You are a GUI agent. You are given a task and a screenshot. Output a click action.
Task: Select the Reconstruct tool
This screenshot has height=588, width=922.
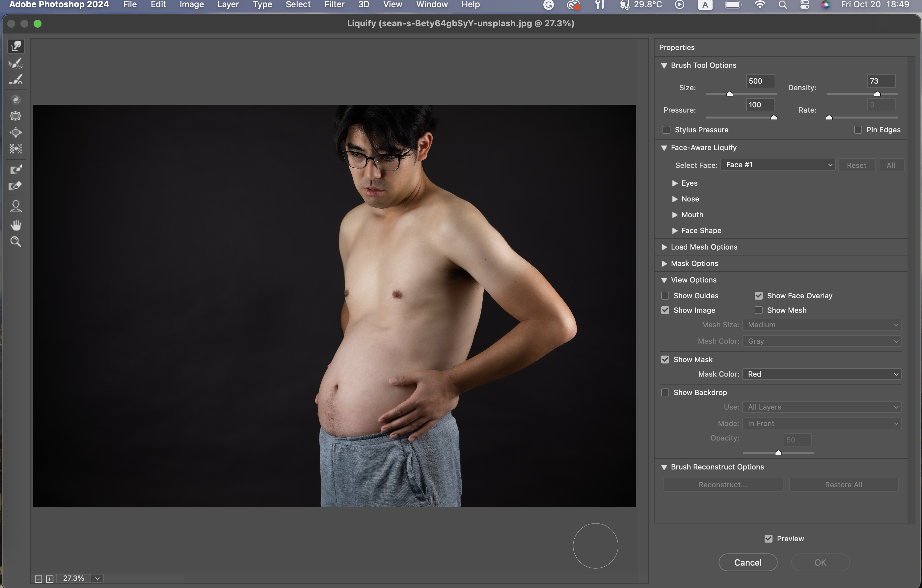tap(16, 63)
